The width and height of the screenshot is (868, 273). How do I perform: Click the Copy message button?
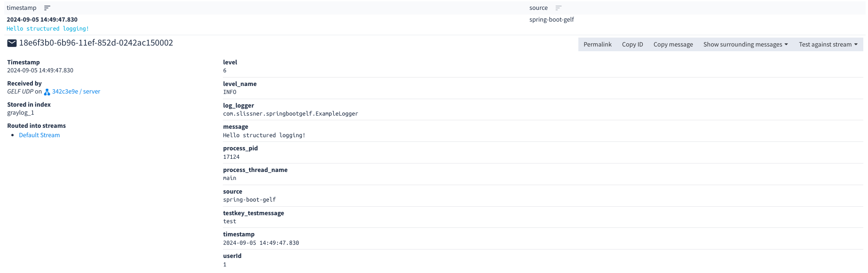click(673, 44)
